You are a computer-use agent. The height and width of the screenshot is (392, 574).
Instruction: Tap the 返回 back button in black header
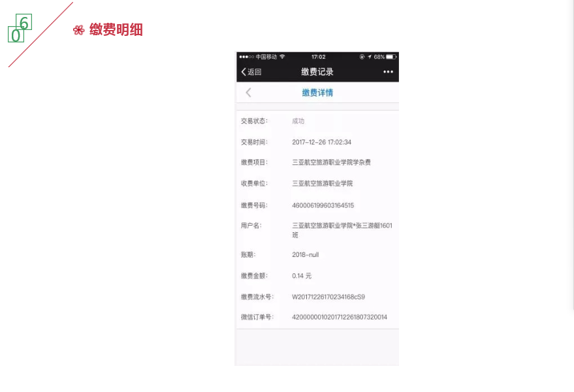pos(251,72)
